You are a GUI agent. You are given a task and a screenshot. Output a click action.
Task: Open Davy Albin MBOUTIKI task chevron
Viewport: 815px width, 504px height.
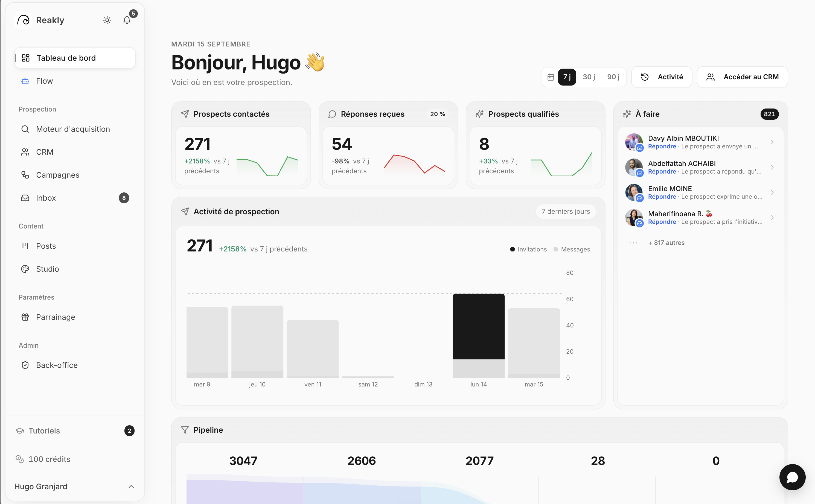click(x=772, y=142)
